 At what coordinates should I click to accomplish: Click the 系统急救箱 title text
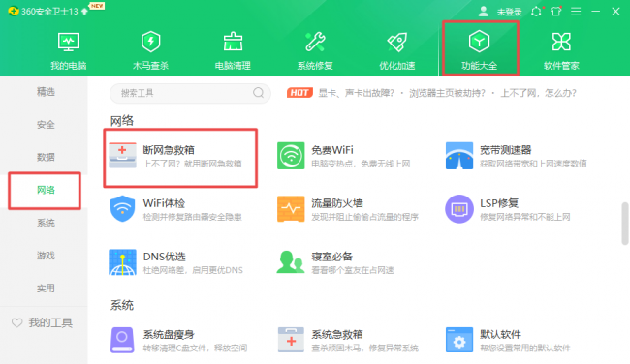point(337,334)
